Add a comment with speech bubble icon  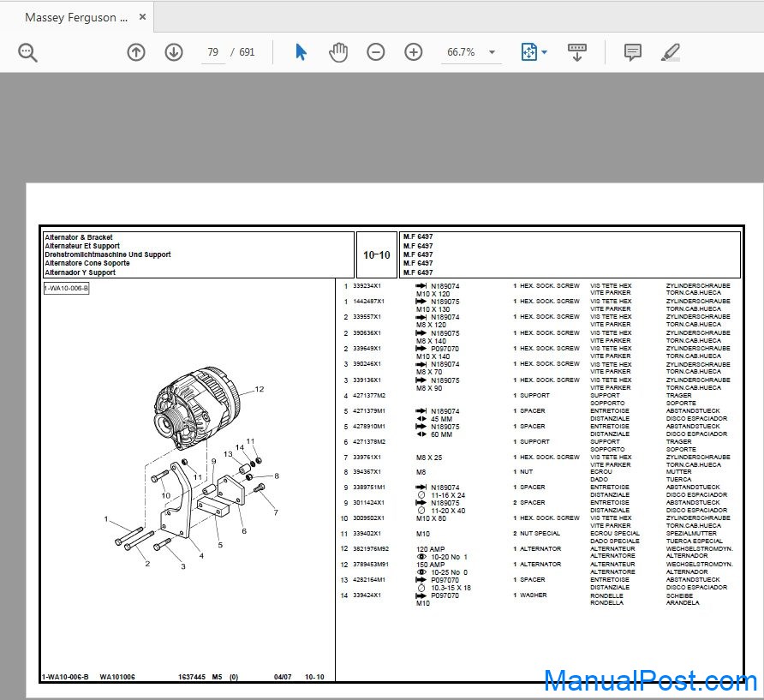coord(632,52)
